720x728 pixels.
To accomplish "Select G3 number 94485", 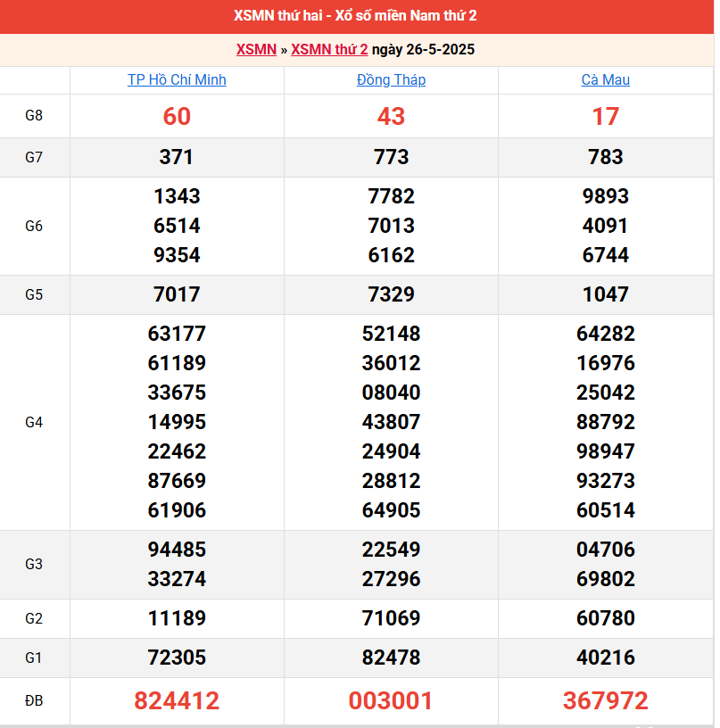I will [x=177, y=550].
